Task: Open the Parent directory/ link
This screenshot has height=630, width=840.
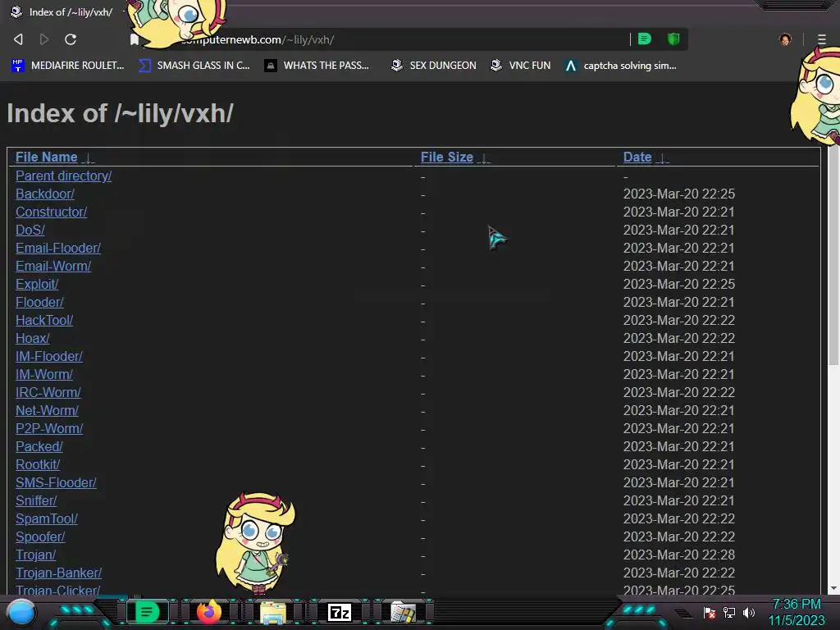Action: click(x=63, y=176)
